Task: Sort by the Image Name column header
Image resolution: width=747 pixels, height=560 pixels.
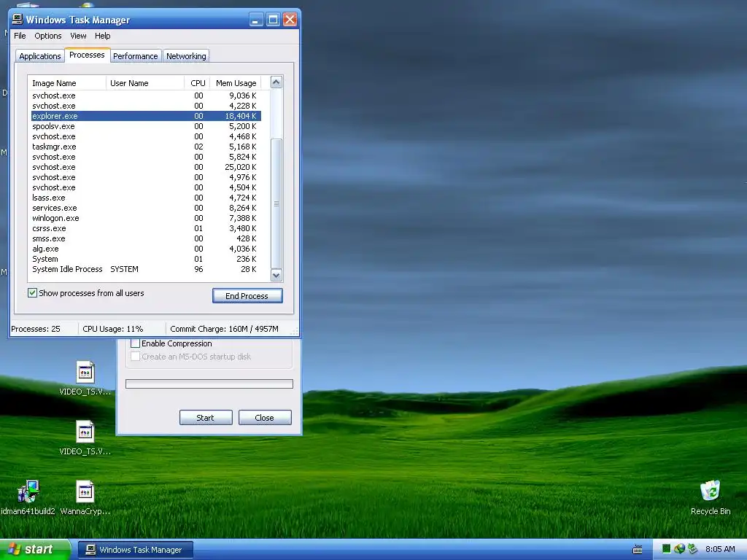Action: [67, 83]
